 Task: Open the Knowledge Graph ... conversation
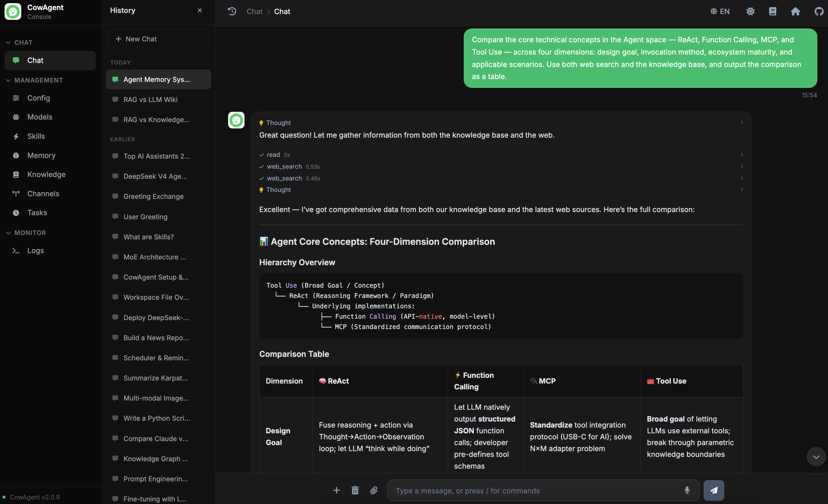click(158, 458)
